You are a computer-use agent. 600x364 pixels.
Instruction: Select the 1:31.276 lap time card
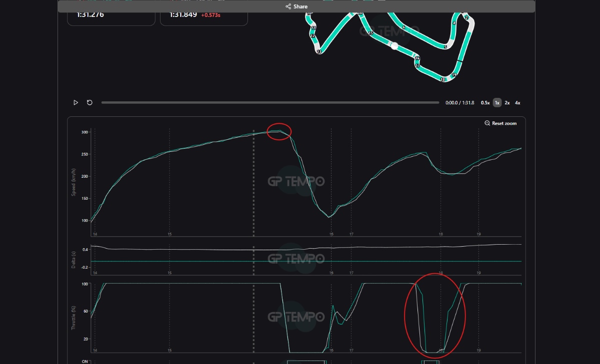pos(111,15)
